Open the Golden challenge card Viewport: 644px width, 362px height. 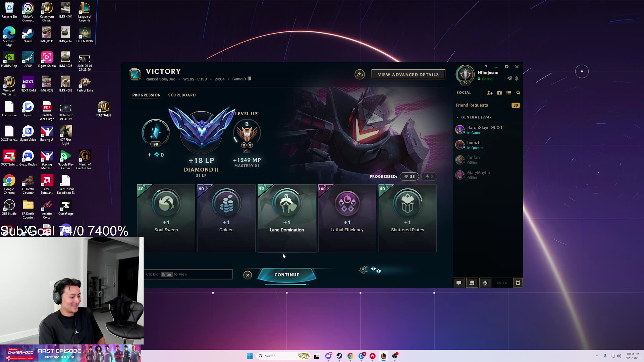[226, 218]
